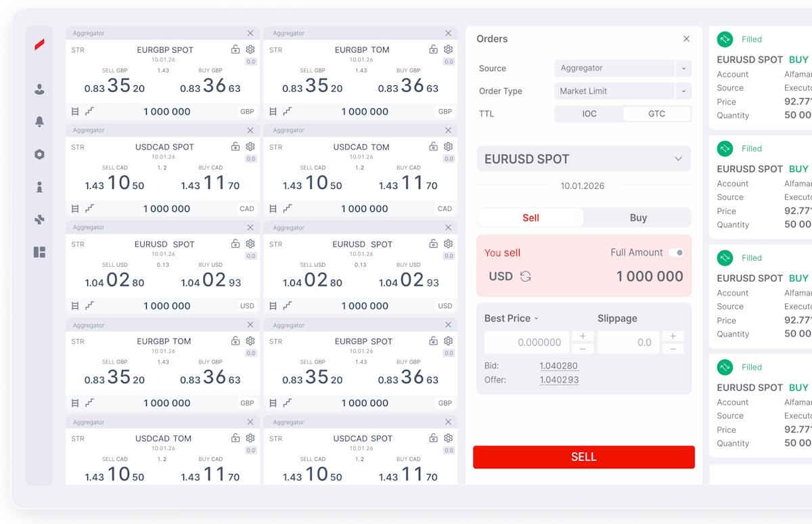812x524 pixels.
Task: Set TTL to GTC
Action: point(656,114)
